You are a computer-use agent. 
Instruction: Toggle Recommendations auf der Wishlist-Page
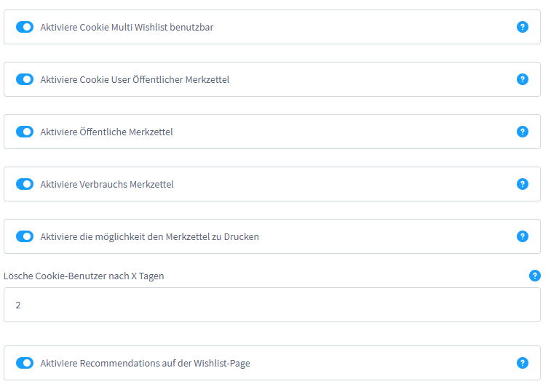pyautogui.click(x=25, y=363)
